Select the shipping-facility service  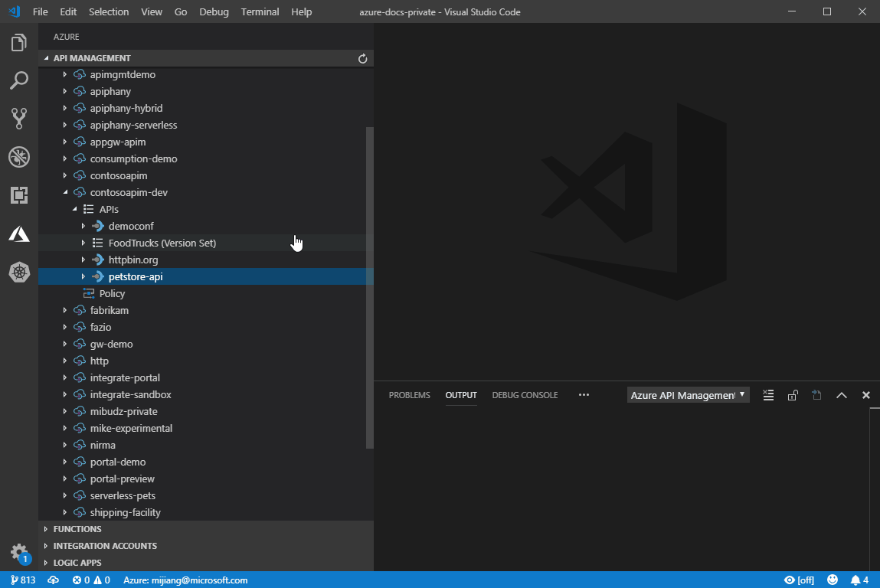(x=205, y=512)
